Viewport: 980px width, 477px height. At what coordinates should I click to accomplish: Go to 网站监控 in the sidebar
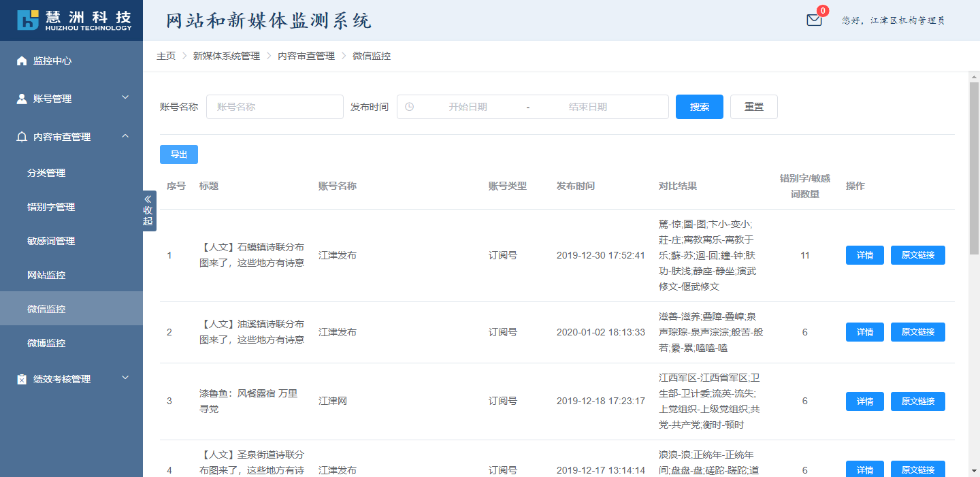[46, 275]
